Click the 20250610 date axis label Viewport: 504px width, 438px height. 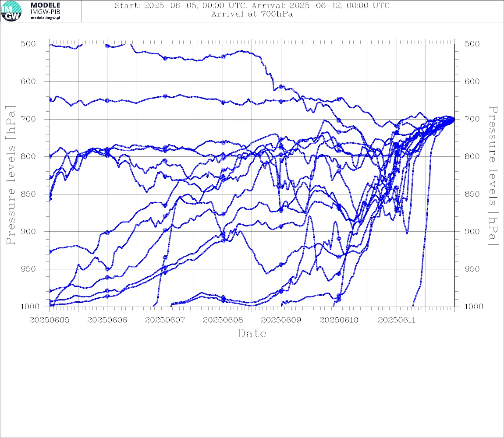coord(339,320)
